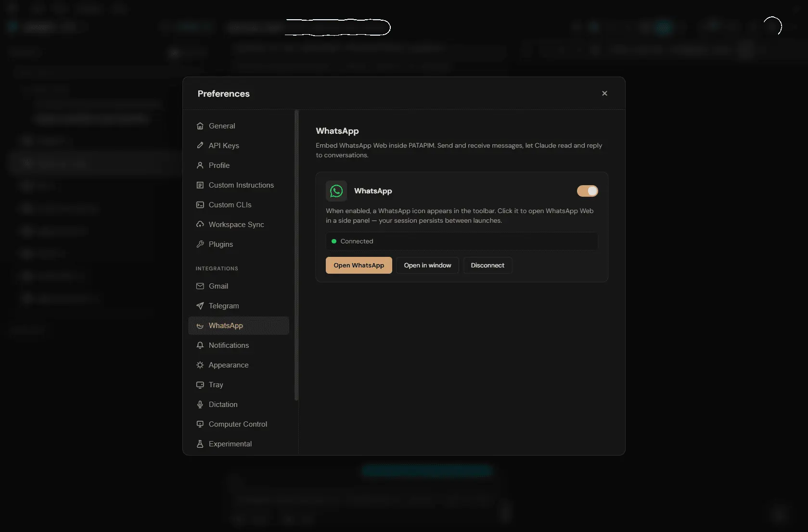Click the INTEGRATIONS section label

217,268
